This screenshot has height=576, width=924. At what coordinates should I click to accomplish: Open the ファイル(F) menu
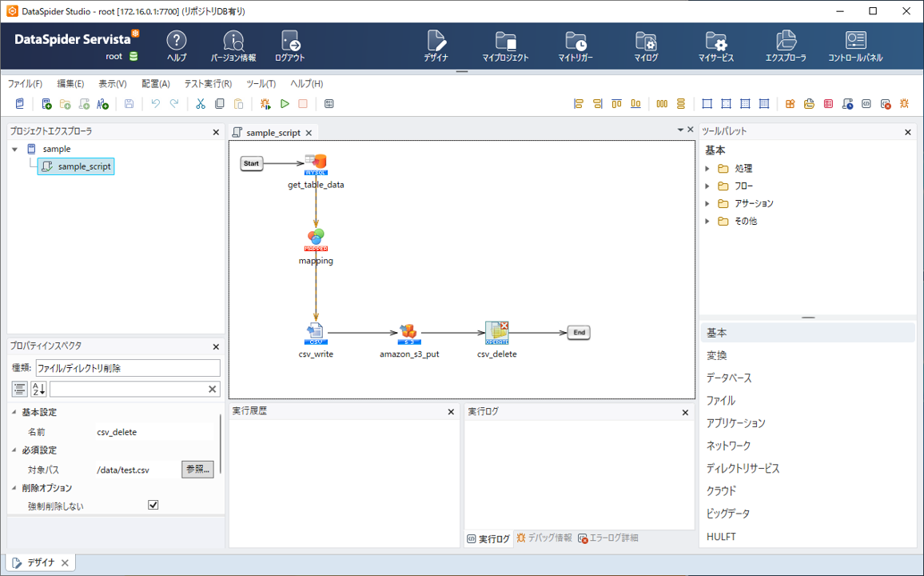coord(25,84)
